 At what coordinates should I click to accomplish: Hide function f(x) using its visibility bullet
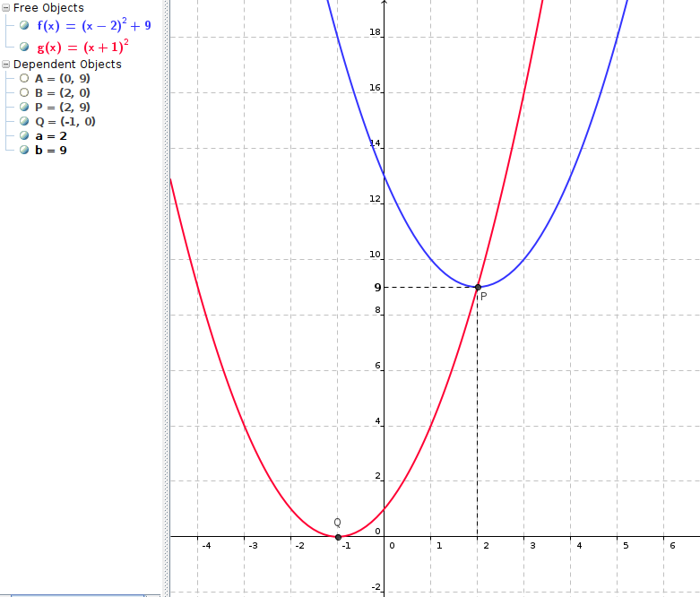[24, 26]
